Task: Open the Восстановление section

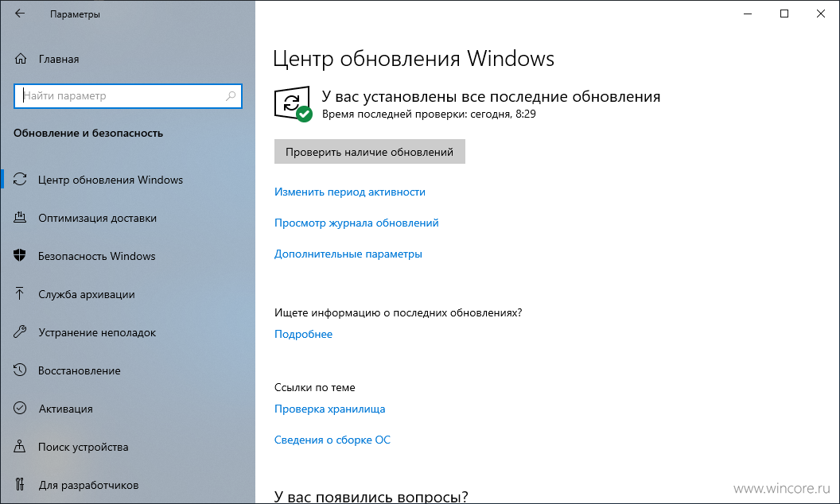Action: tap(127, 370)
